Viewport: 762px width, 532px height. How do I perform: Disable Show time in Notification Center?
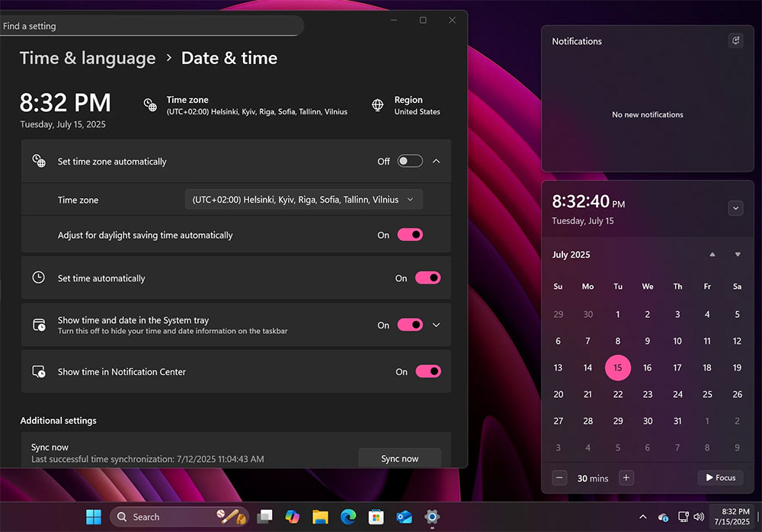coord(427,371)
